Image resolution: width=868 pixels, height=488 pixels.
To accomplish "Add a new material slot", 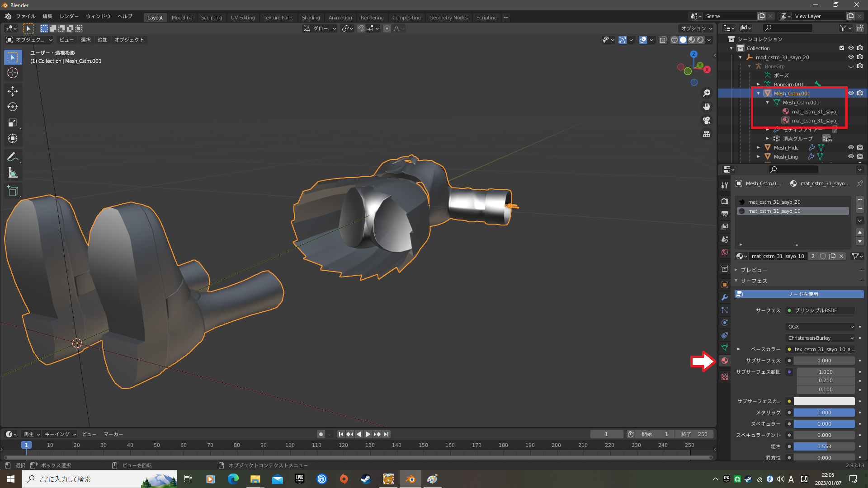I will 860,200.
